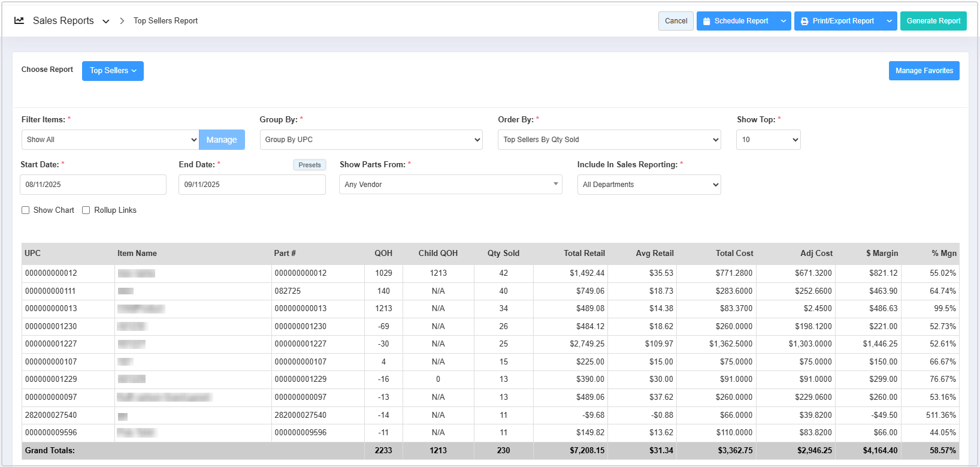Open the Top Sellers report chooser
Viewport: 980px width, 467px height.
[x=113, y=71]
